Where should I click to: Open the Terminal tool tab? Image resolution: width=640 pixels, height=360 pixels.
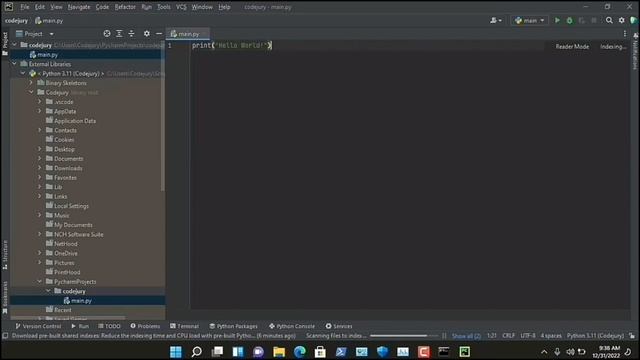coord(184,326)
